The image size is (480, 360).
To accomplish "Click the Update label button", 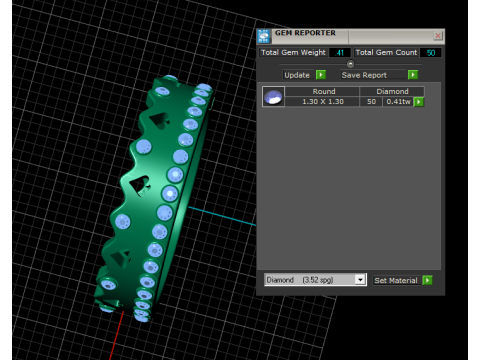I will point(297,75).
